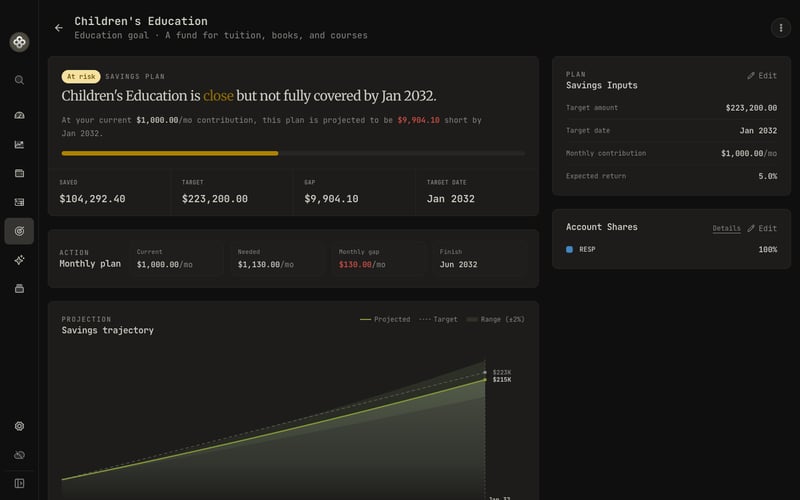Image resolution: width=800 pixels, height=500 pixels.
Task: Click the Savings trajectory chart heading
Action: pos(108,331)
